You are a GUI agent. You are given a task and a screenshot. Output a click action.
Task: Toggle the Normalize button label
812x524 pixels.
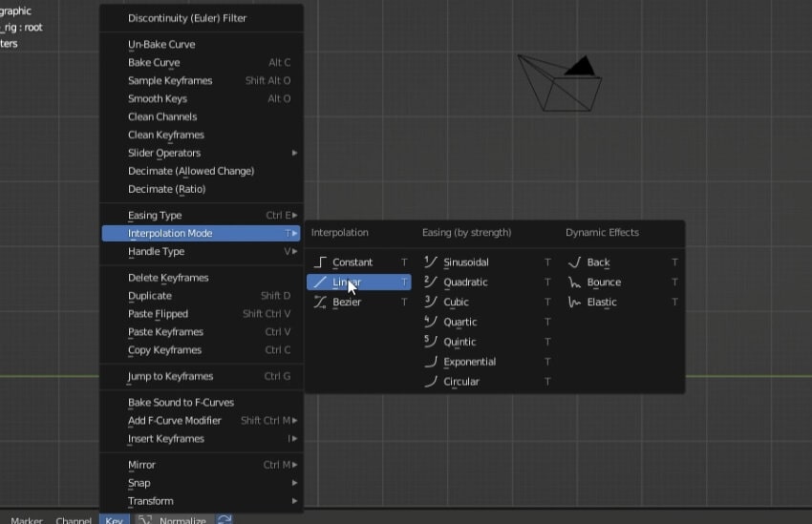(182, 520)
